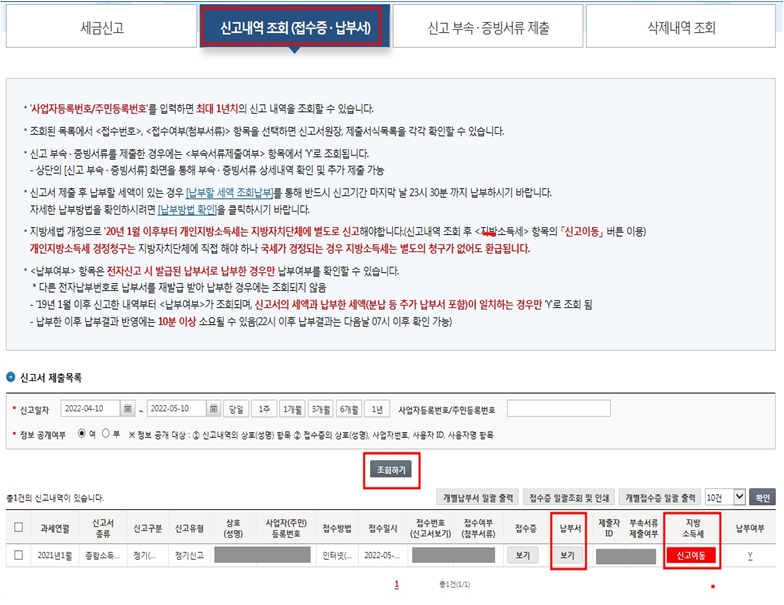Open the end date calendar picker icon
This screenshot has width=784, height=605.
(214, 409)
